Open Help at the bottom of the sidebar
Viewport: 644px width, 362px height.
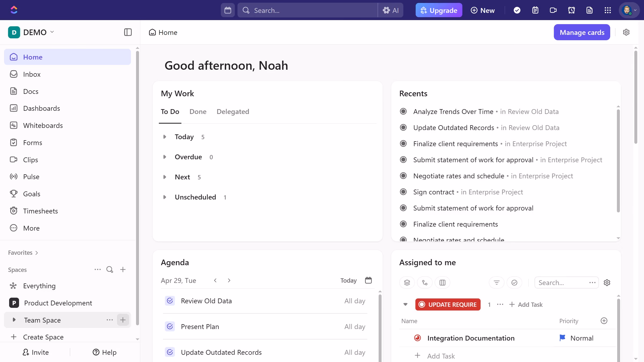click(x=105, y=352)
